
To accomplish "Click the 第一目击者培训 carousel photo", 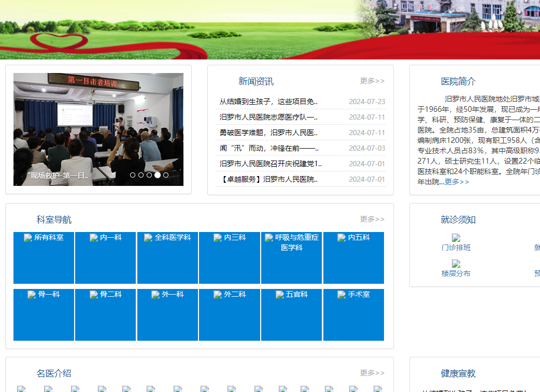I will pos(98,129).
